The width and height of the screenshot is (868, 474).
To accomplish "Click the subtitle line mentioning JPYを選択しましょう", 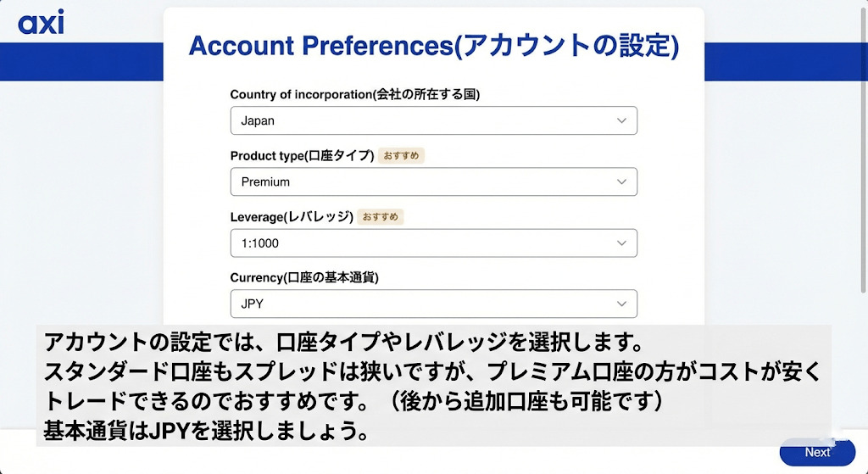I will pos(205,432).
